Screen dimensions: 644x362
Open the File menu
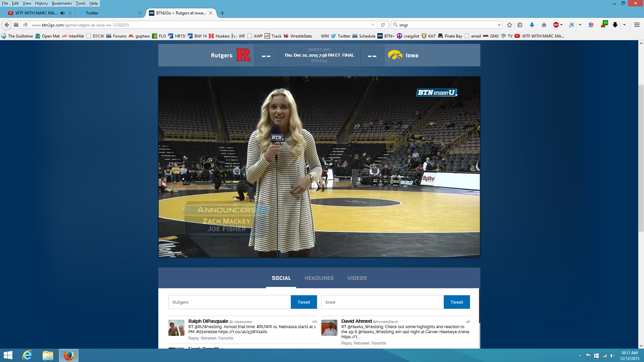tap(5, 3)
